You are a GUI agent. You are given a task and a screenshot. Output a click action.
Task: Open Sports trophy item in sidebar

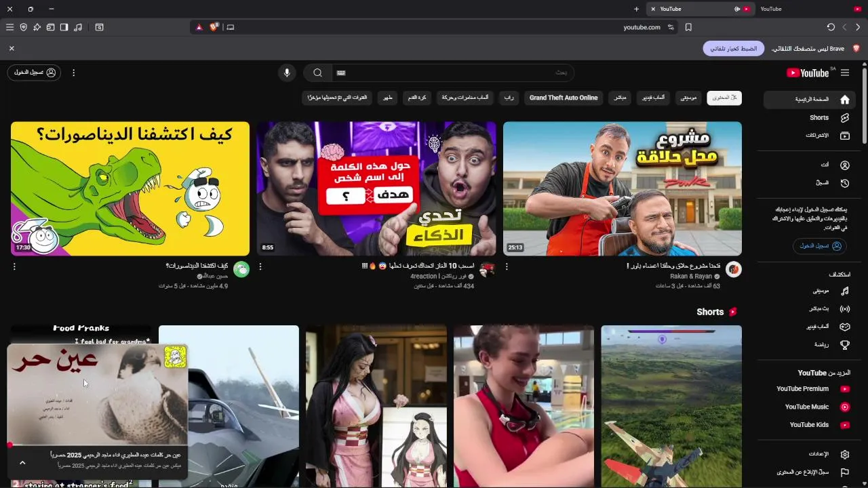tap(810, 344)
